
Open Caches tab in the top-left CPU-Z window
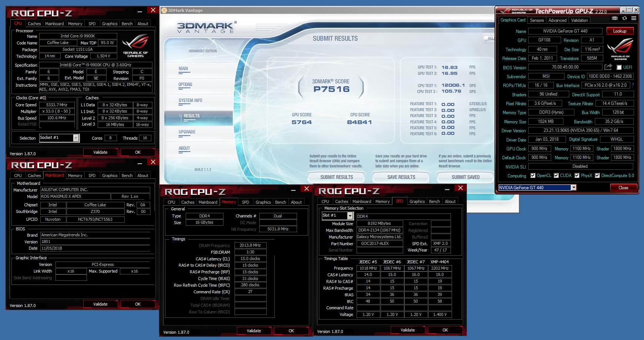[34, 24]
